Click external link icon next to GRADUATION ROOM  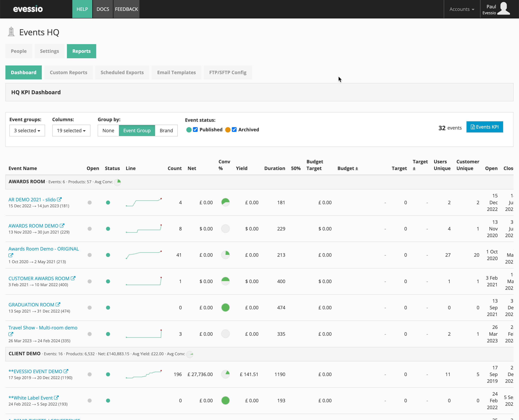58,304
